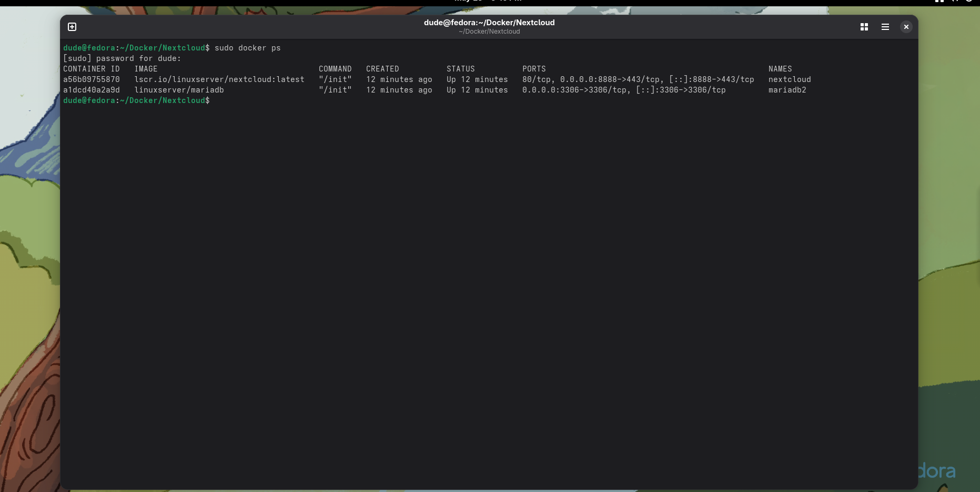
Task: Click container ID a1dcd40a2a9d
Action: click(x=92, y=90)
